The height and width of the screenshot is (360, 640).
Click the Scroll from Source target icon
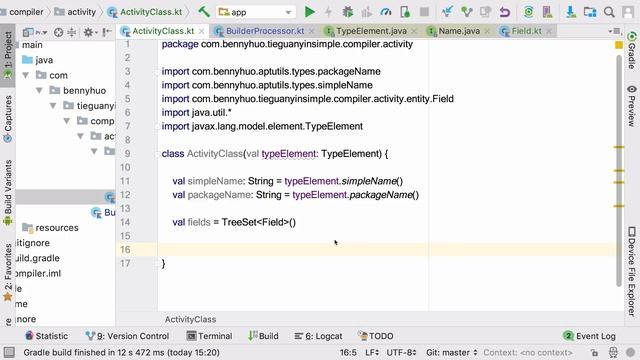pyautogui.click(x=58, y=32)
